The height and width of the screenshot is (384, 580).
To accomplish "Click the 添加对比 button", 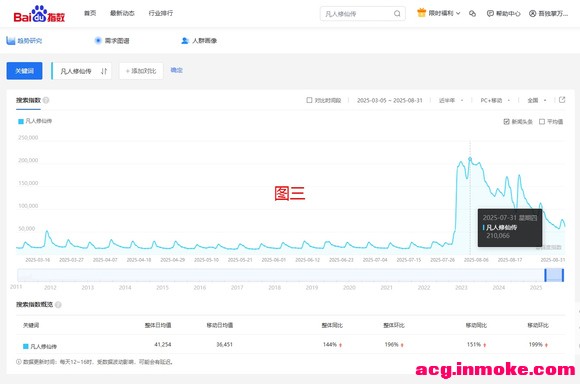I will (x=141, y=71).
